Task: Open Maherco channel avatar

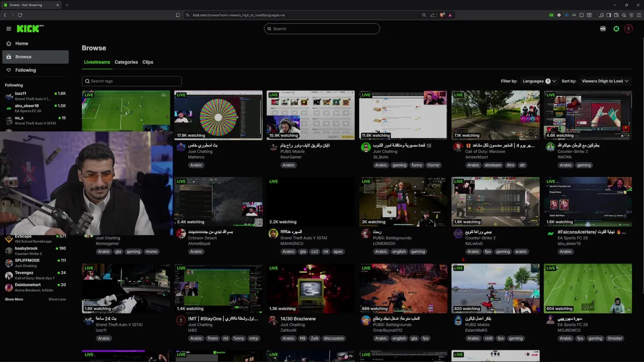Action: coord(181,147)
